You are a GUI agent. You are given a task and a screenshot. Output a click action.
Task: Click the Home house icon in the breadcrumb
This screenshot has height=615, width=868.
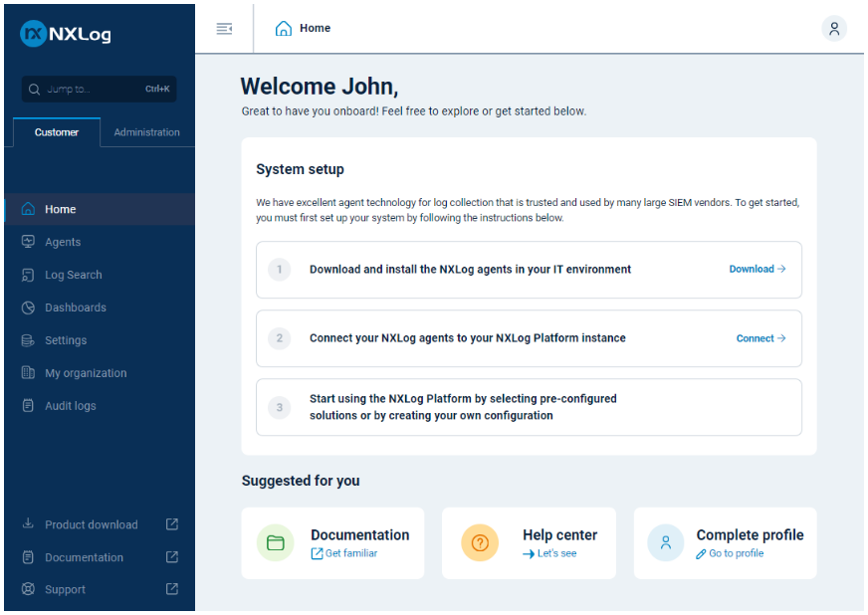[284, 28]
